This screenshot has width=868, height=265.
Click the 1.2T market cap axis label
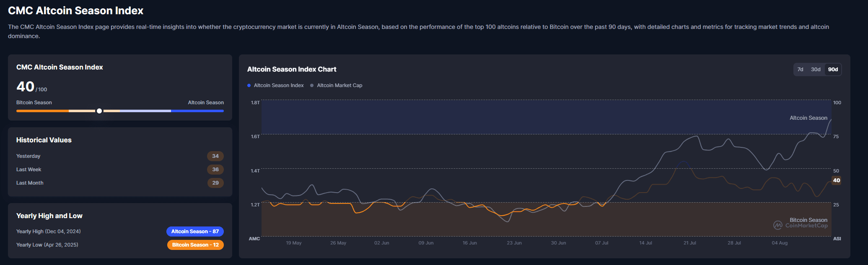pos(255,205)
